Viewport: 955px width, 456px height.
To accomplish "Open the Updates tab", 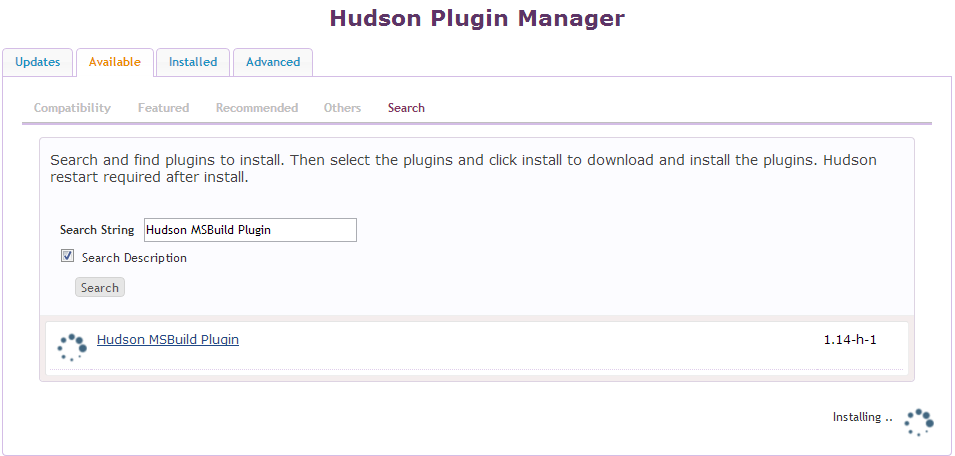I will pos(38,62).
